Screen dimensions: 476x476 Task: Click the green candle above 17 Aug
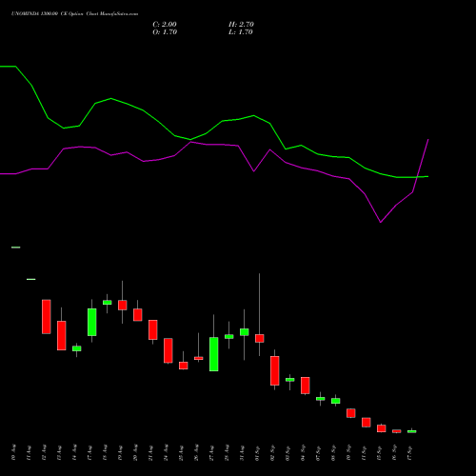(x=92, y=322)
